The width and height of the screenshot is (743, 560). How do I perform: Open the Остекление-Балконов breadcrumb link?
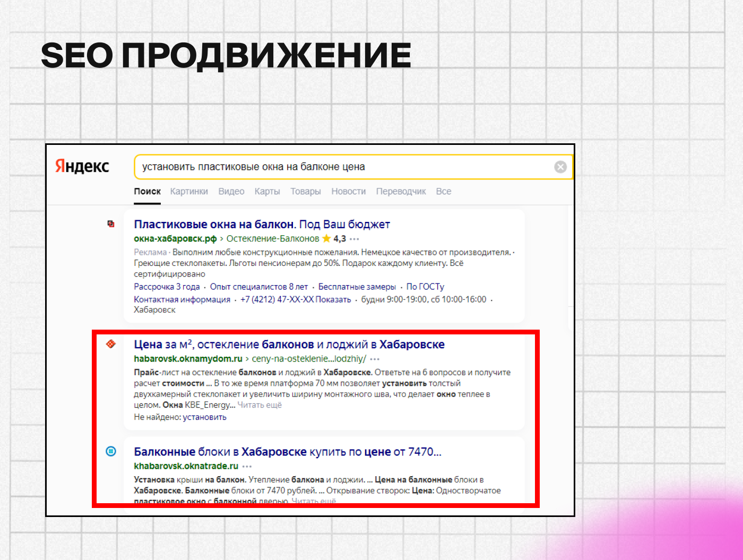[273, 239]
